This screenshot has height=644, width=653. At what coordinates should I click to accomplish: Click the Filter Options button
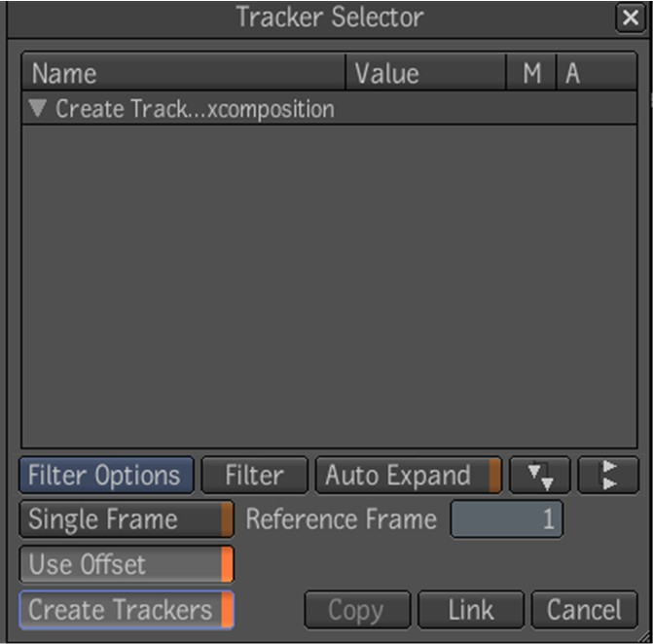pyautogui.click(x=105, y=476)
